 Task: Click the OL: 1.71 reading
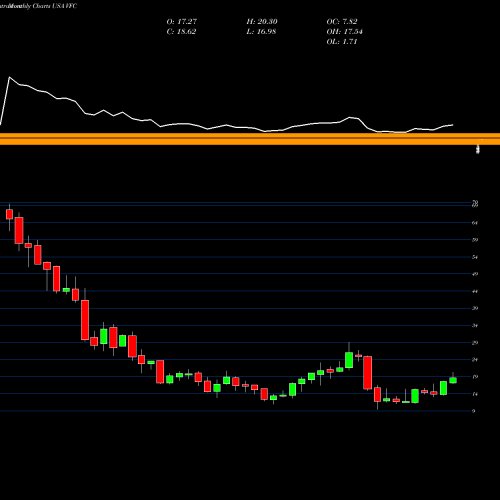click(342, 42)
